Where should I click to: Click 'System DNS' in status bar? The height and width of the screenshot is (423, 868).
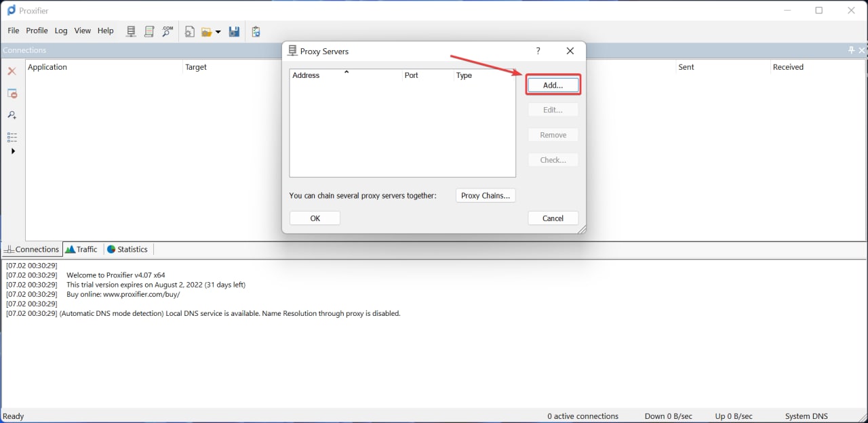(806, 416)
